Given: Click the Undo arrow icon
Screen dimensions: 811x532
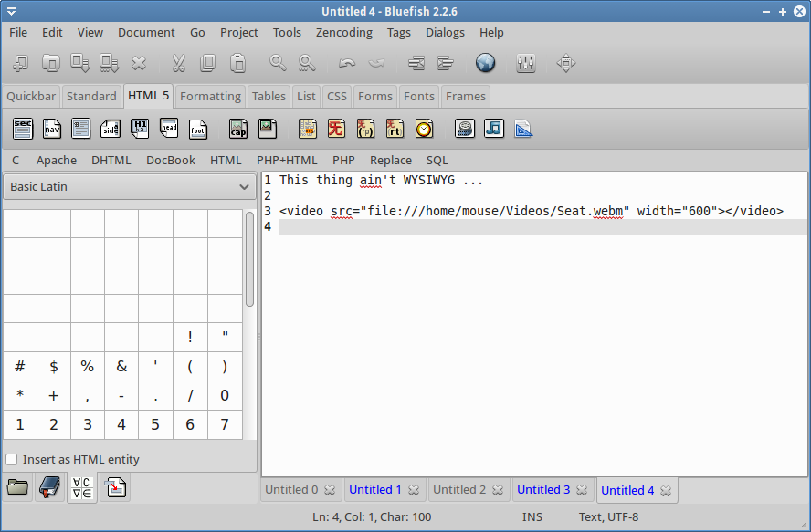Looking at the screenshot, I should coord(347,63).
